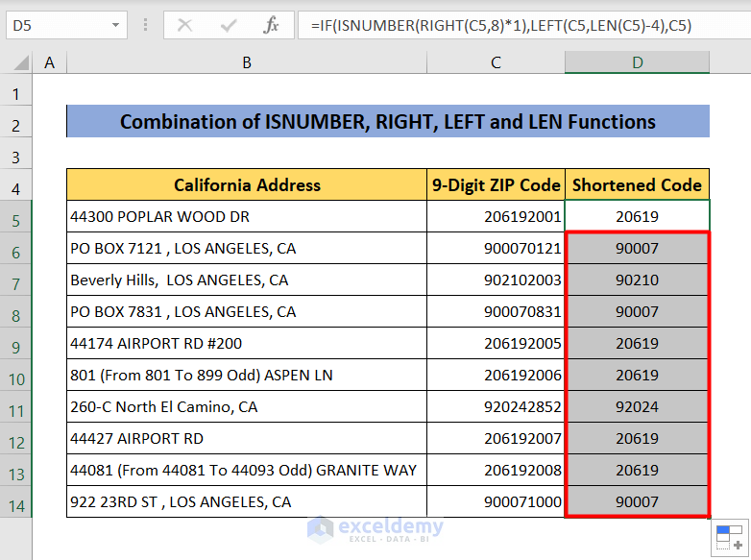
Task: Select column B header
Action: pyautogui.click(x=247, y=63)
